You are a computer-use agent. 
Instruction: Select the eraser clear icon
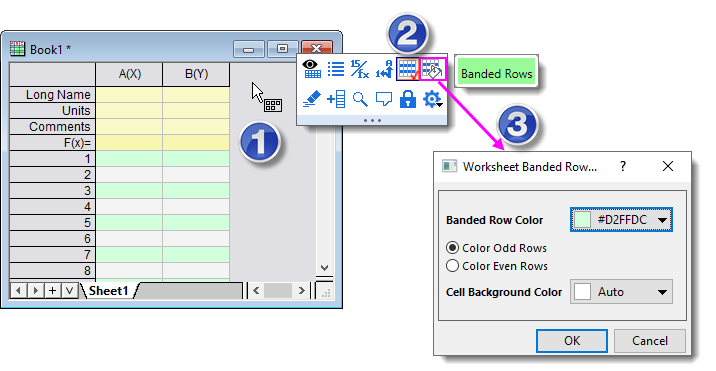click(311, 99)
